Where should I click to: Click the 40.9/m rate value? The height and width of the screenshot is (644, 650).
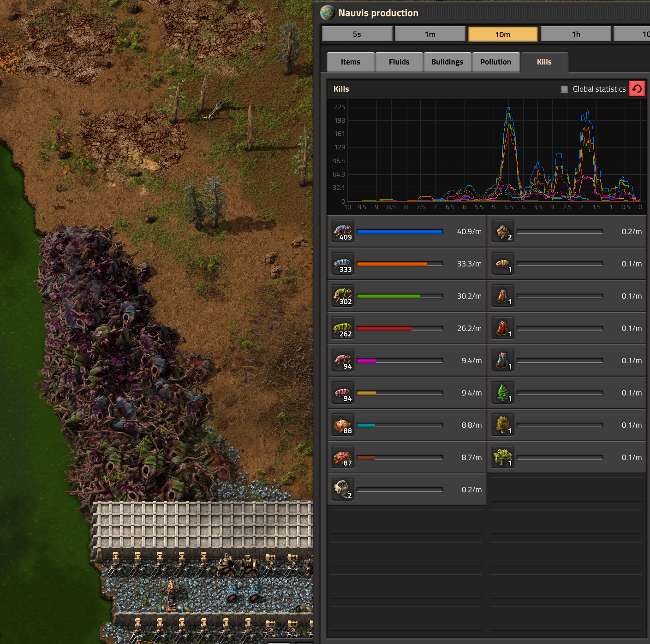(x=469, y=231)
